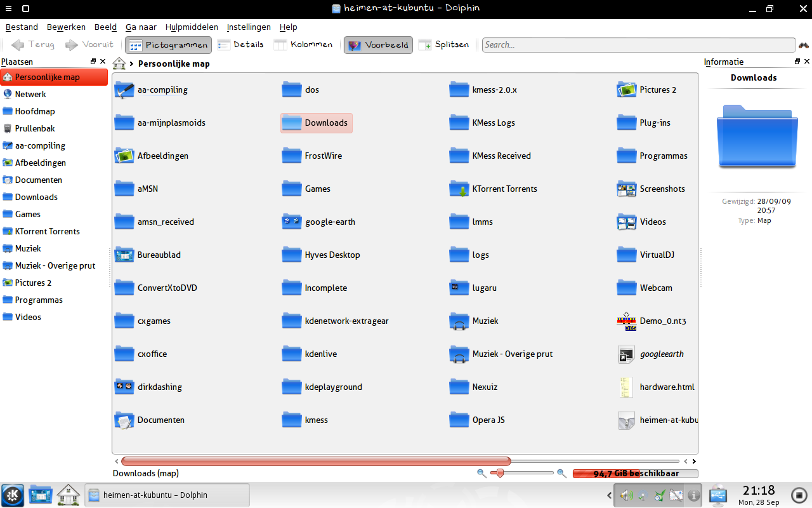
Task: Select the Bureaublad desktop folder
Action: (147, 255)
